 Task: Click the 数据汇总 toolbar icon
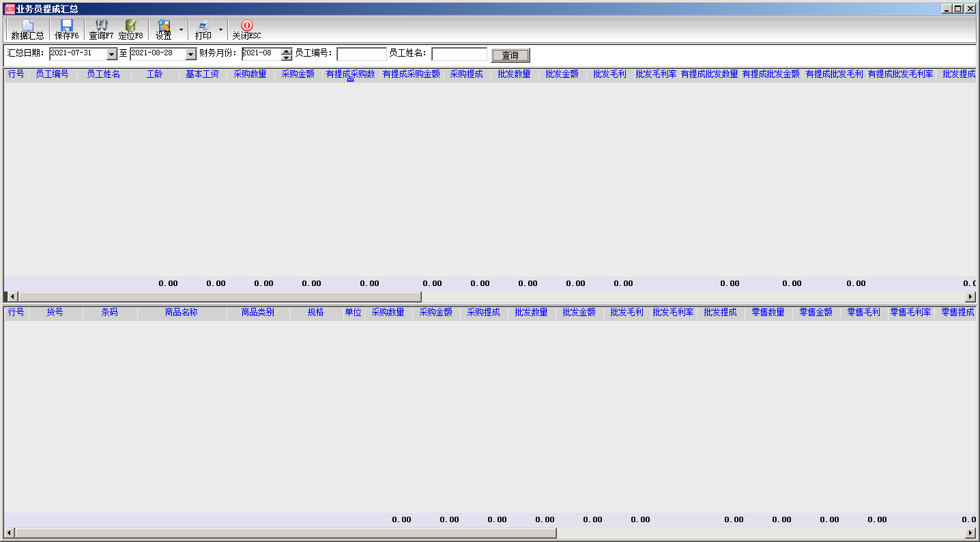[27, 29]
